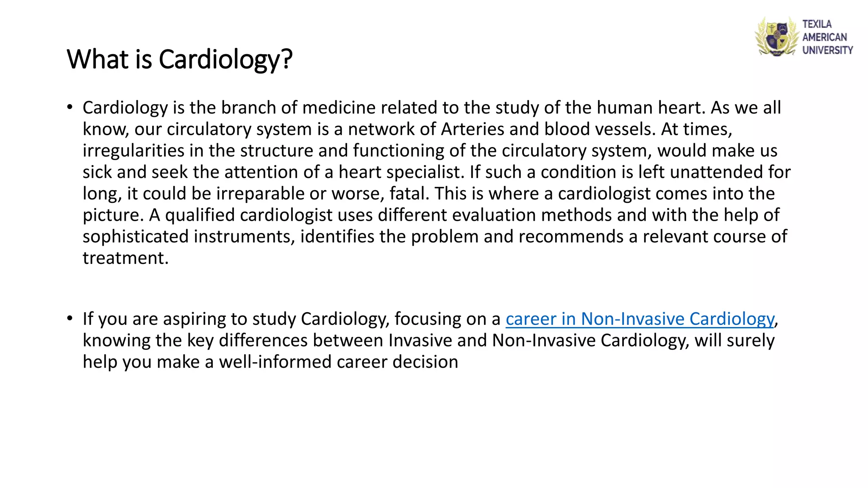Screen dimensions: 868x488
Task: Click the word 'Cardiology' starting first paragraph
Action: [125, 108]
